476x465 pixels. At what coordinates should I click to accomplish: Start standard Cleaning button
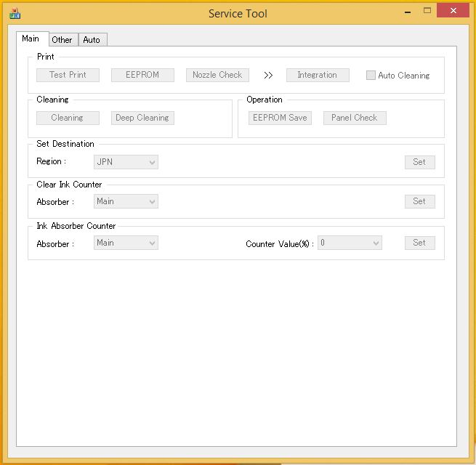pyautogui.click(x=68, y=118)
